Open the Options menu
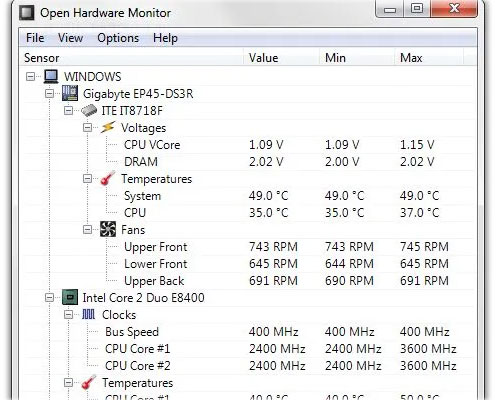 (x=118, y=38)
